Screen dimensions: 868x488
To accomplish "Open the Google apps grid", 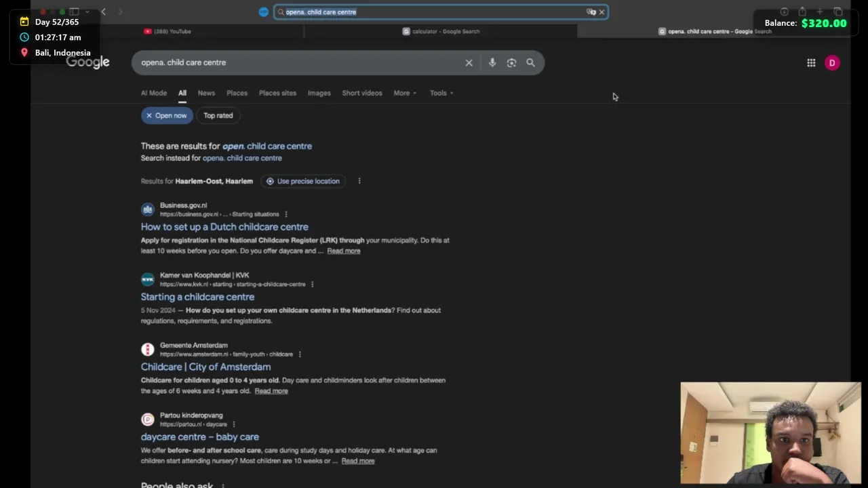I will coord(811,62).
